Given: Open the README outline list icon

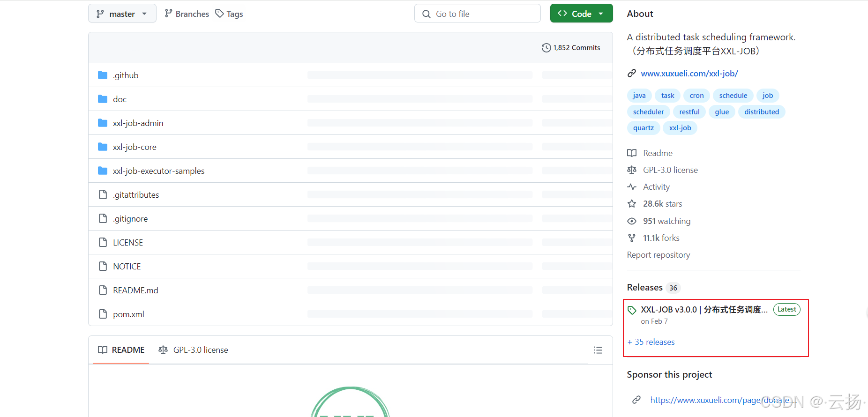Looking at the screenshot, I should 598,350.
